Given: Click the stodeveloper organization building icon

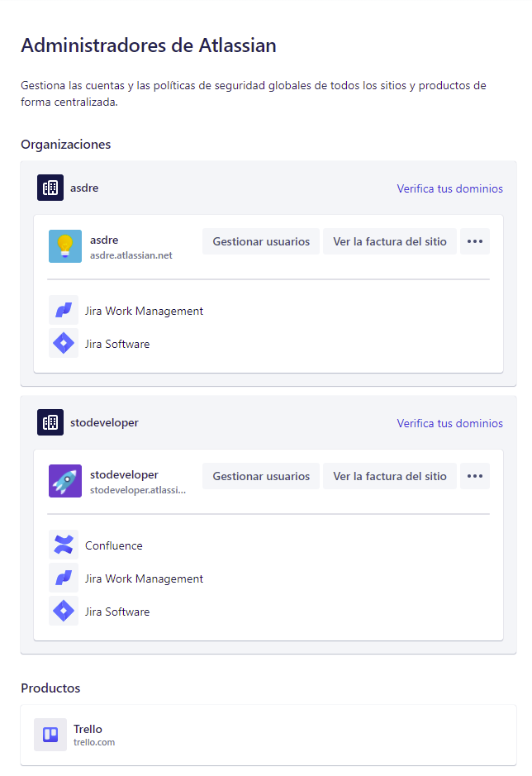Looking at the screenshot, I should (50, 422).
